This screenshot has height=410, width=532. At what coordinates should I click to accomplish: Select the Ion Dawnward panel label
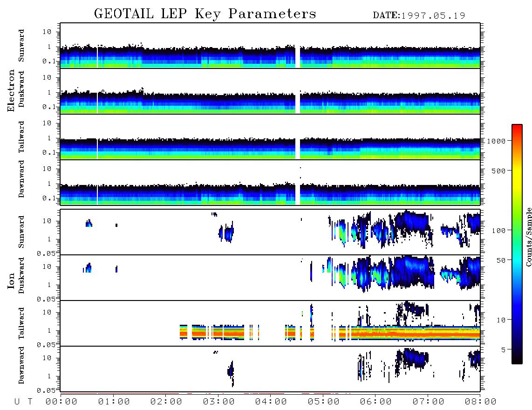(21, 366)
